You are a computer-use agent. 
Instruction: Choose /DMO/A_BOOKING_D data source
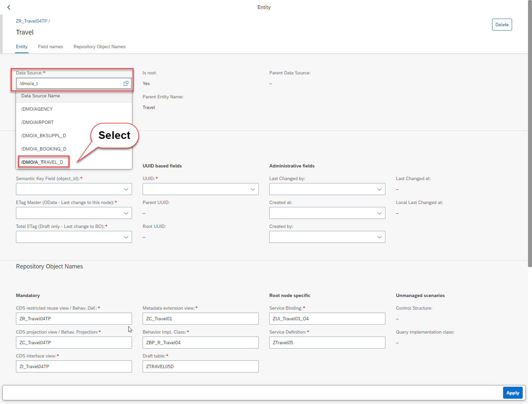(74, 149)
